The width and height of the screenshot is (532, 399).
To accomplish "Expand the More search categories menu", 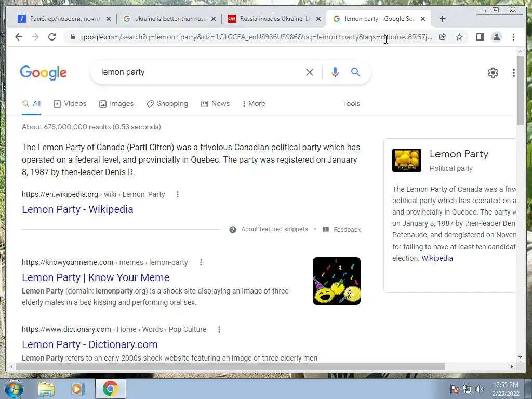I will (x=254, y=104).
